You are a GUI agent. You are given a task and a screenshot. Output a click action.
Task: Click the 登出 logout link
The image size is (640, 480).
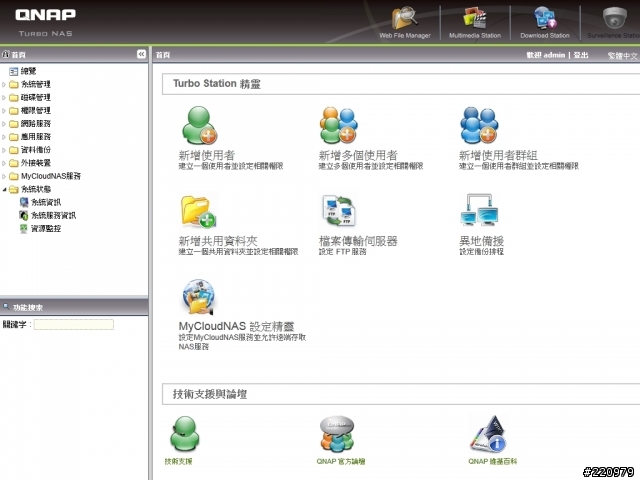(580, 55)
